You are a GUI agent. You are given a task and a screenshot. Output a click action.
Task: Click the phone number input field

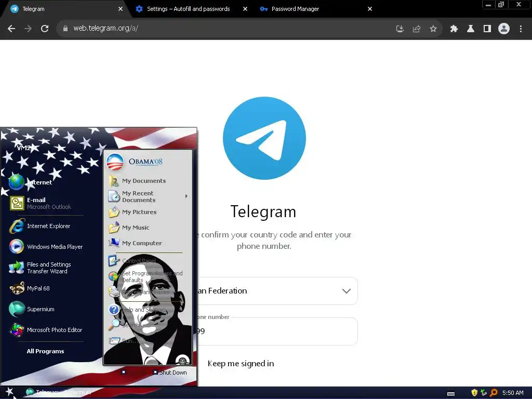277,331
